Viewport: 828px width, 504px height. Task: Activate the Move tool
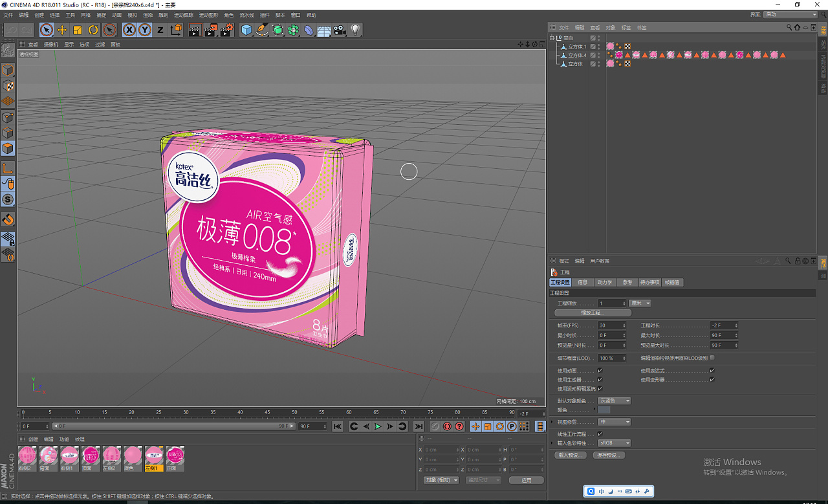click(62, 30)
